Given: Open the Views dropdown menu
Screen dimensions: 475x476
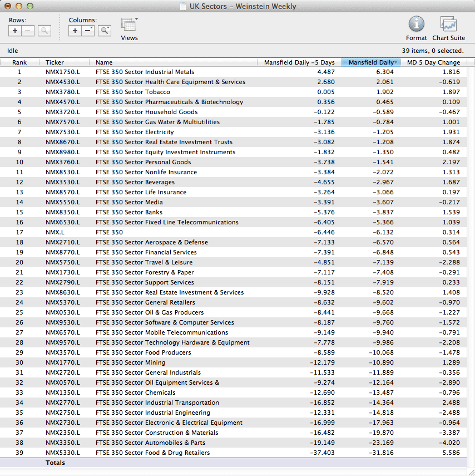Looking at the screenshot, I should point(129,26).
